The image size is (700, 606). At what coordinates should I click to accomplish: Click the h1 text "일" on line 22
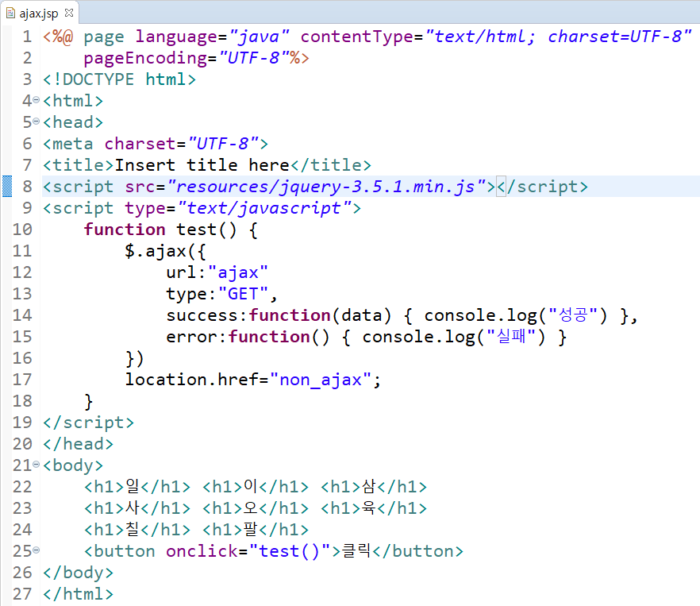tap(133, 486)
